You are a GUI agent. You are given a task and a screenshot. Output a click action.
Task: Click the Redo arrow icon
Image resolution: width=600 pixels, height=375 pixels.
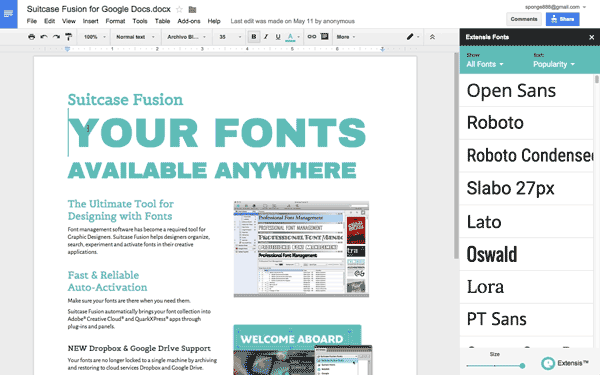pyautogui.click(x=56, y=37)
